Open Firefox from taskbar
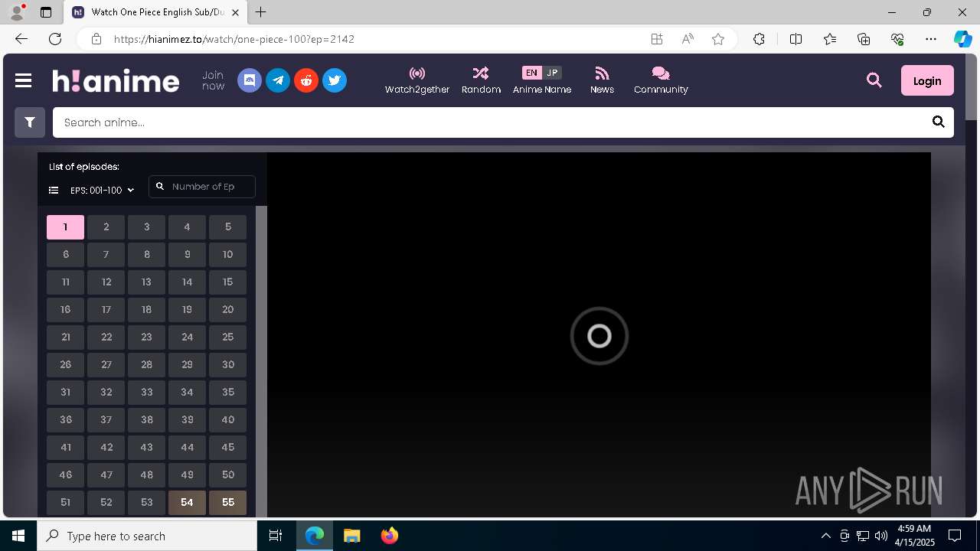This screenshot has width=980, height=551. pyautogui.click(x=390, y=536)
